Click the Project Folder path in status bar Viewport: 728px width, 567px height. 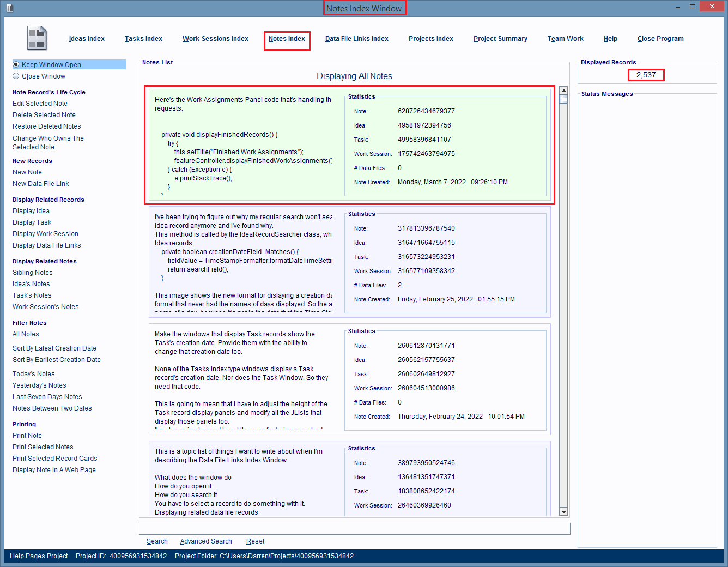pyautogui.click(x=264, y=556)
